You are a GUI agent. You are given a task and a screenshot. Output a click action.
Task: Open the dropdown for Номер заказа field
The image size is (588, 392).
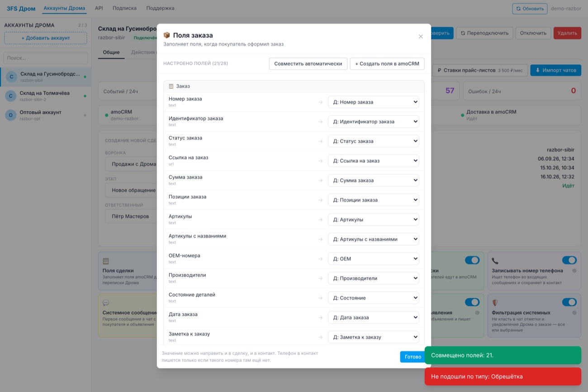point(374,102)
